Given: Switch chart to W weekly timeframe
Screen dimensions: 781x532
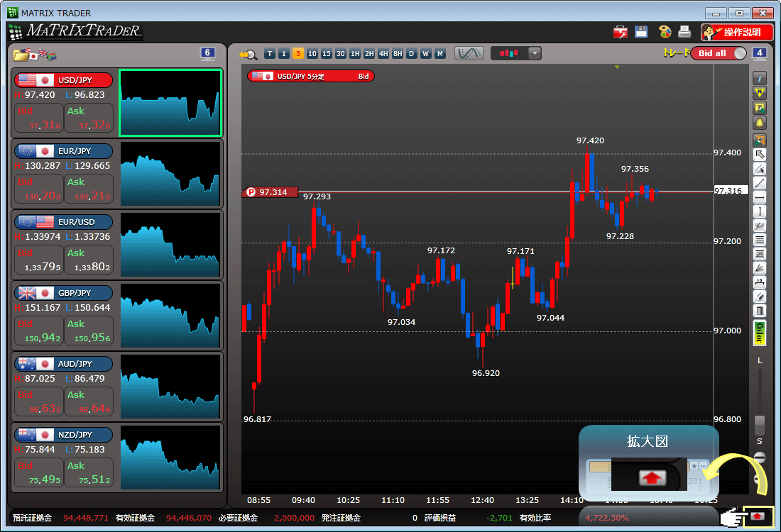Looking at the screenshot, I should click(425, 54).
